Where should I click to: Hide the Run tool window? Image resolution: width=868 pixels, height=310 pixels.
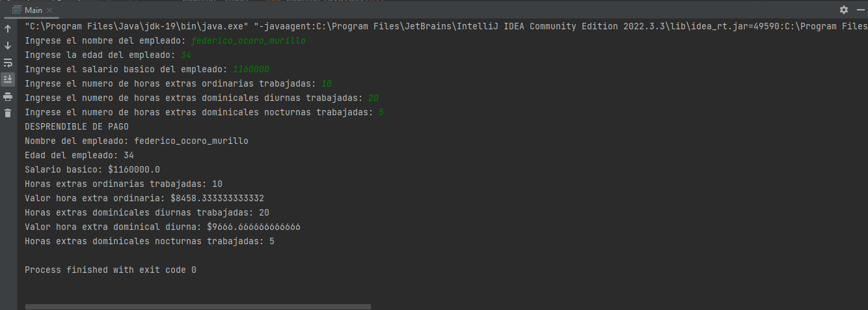point(859,10)
